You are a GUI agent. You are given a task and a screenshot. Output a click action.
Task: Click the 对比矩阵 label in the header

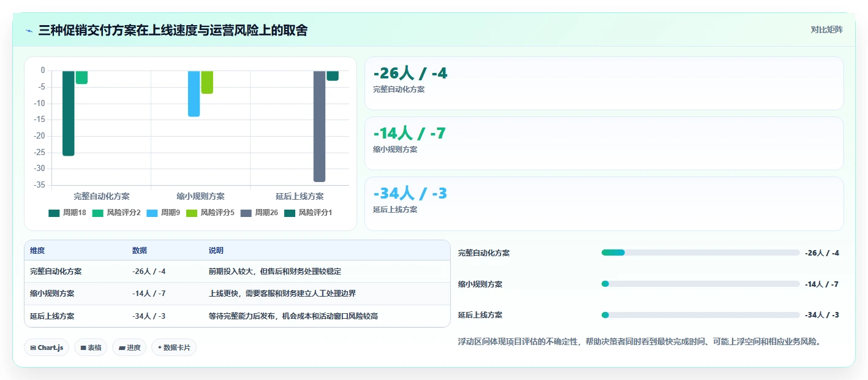point(826,29)
